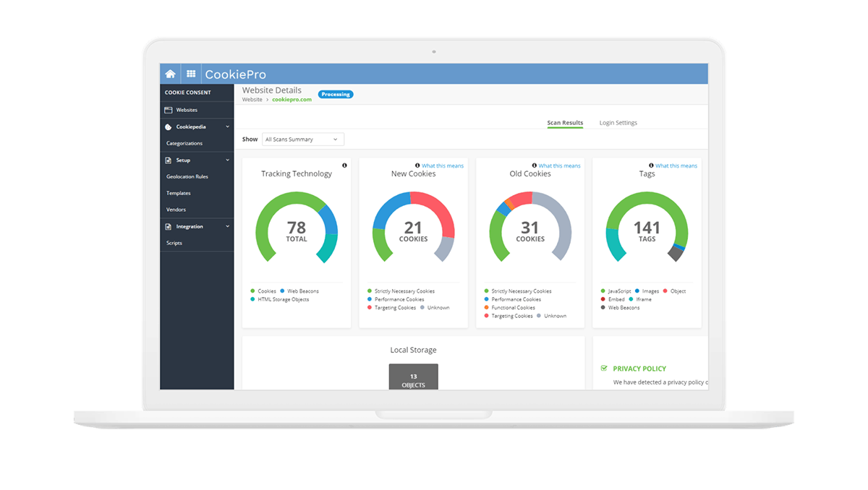Click the Setup section icon
868x490 pixels.
click(x=169, y=160)
